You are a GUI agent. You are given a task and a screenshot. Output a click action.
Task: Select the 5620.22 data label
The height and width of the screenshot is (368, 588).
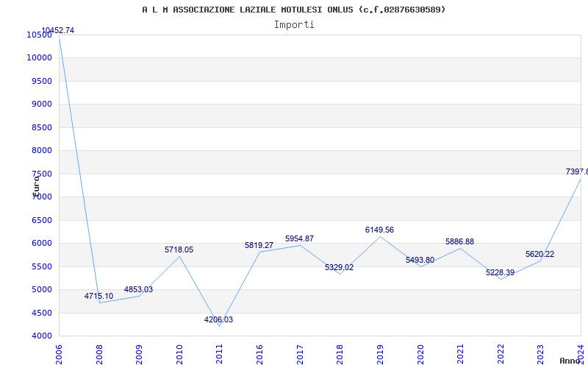(x=539, y=255)
